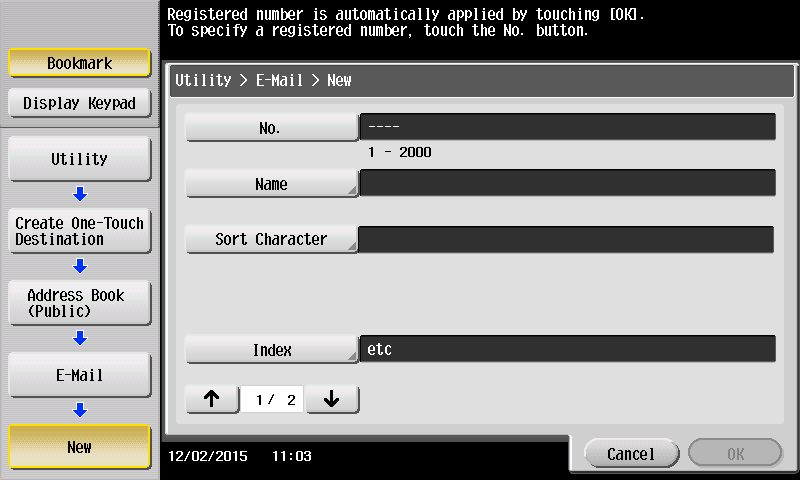Touch the No. button

[271, 128]
